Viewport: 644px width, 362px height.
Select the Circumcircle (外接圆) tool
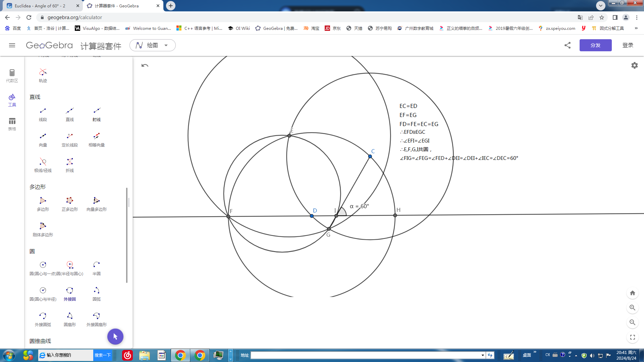[x=70, y=294]
